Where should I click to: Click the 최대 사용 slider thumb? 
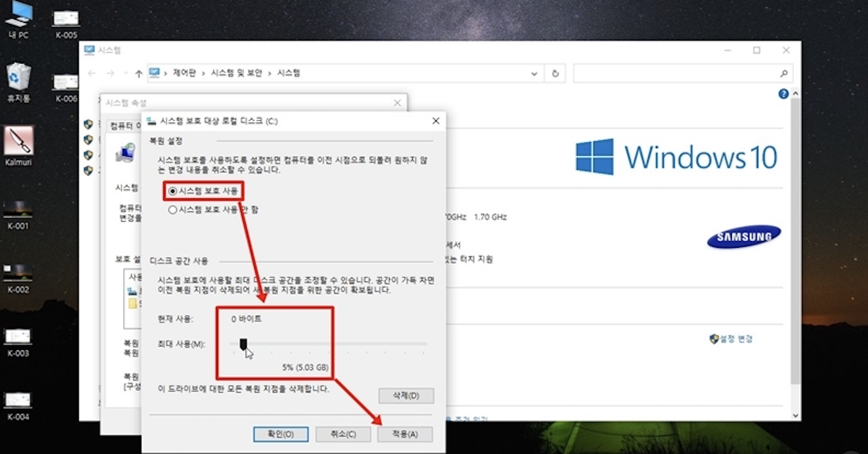pyautogui.click(x=243, y=344)
